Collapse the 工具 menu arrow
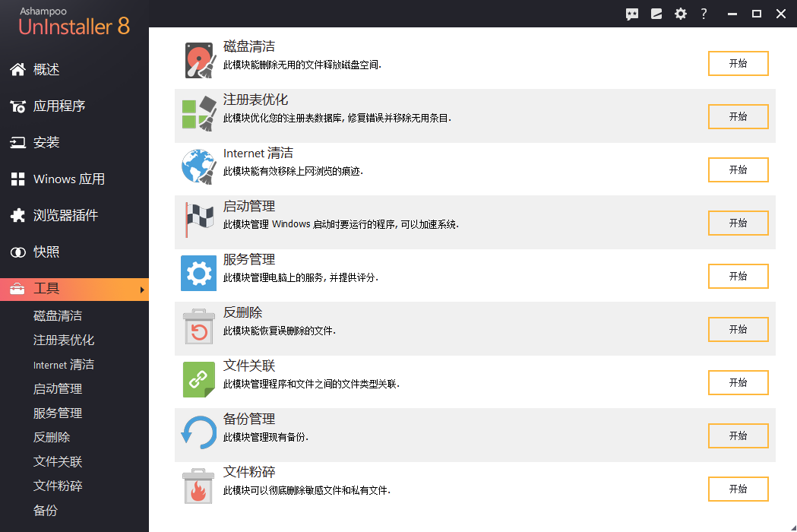 pyautogui.click(x=142, y=290)
